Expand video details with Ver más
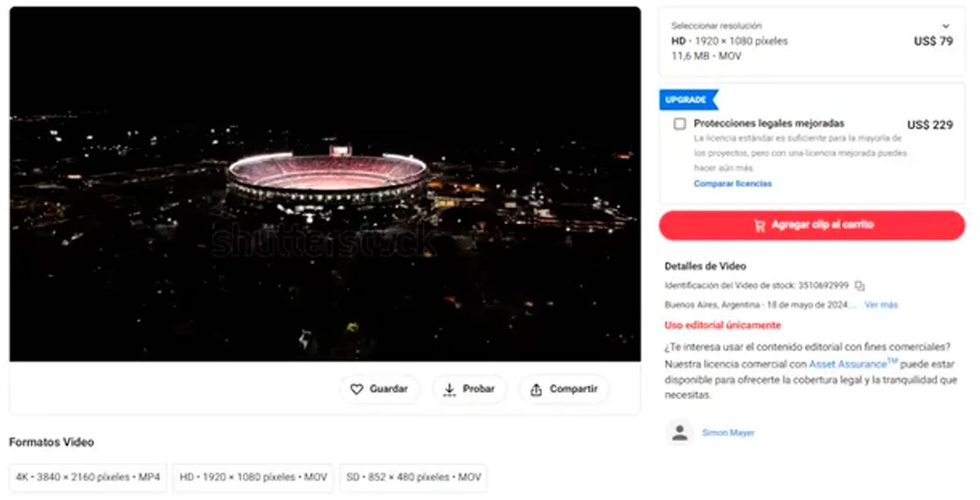Screen dimensions: 980x500 881,305
